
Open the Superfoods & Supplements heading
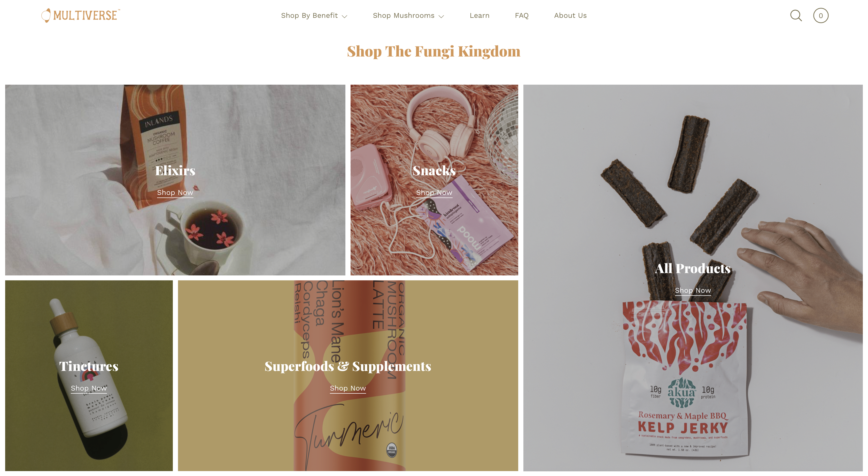348,366
